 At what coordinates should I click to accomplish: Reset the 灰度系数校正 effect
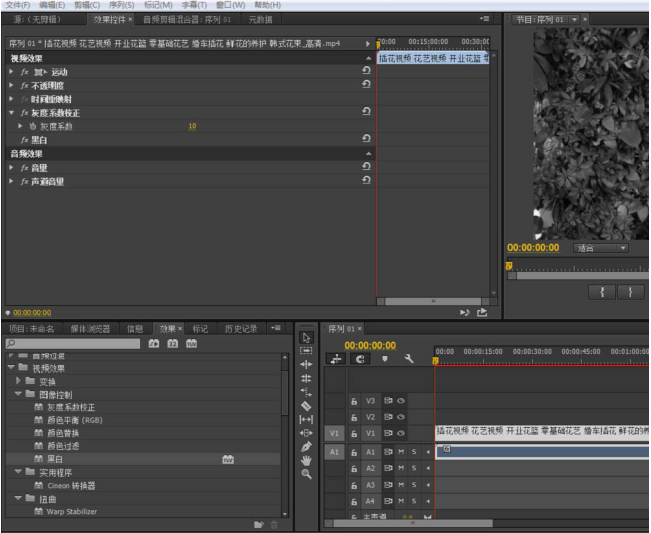click(x=366, y=113)
